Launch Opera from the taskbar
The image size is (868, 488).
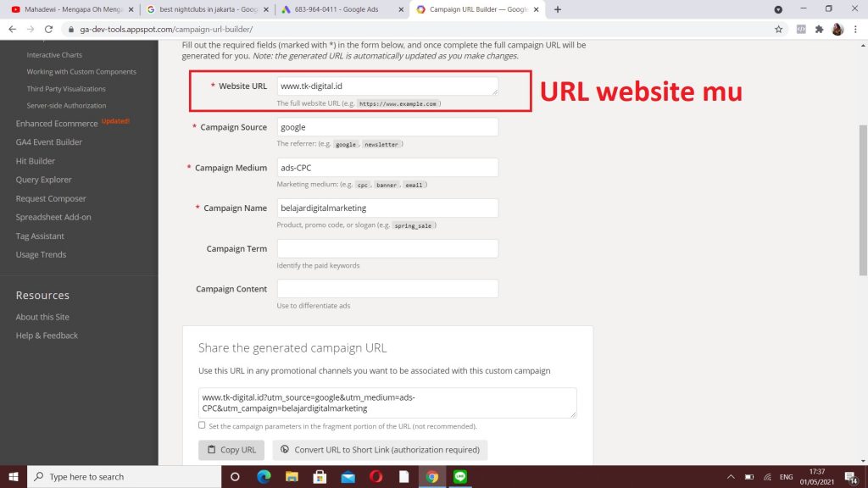[376, 476]
